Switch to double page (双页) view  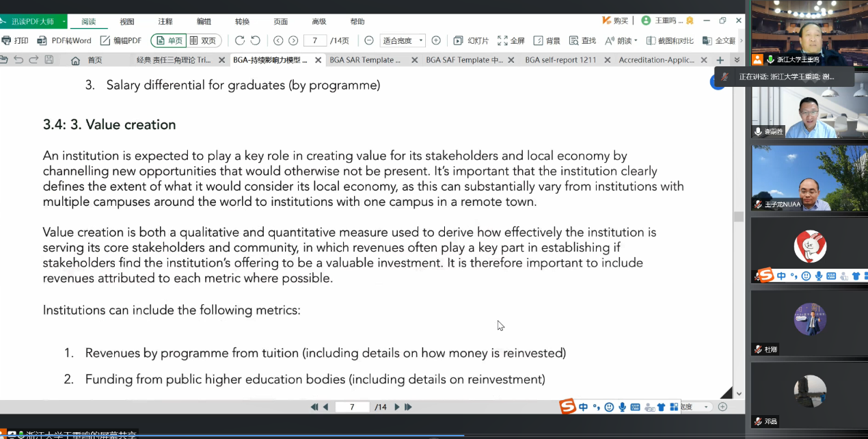coord(204,40)
